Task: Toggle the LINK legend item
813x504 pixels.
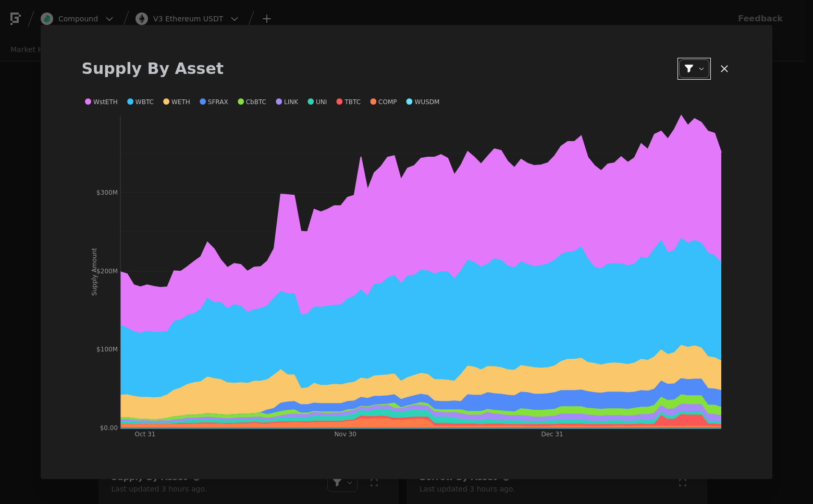Action: [287, 102]
